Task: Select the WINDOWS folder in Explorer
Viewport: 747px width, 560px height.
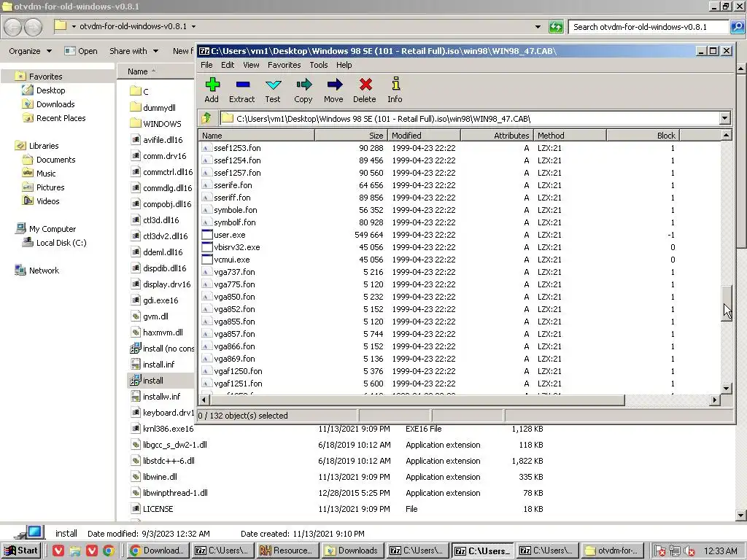Action: (155, 124)
